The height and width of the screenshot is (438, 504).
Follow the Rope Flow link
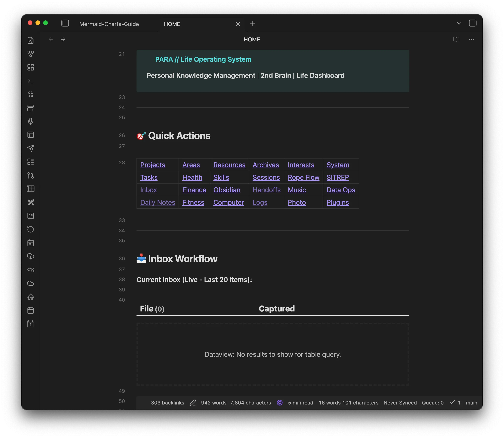click(x=303, y=177)
